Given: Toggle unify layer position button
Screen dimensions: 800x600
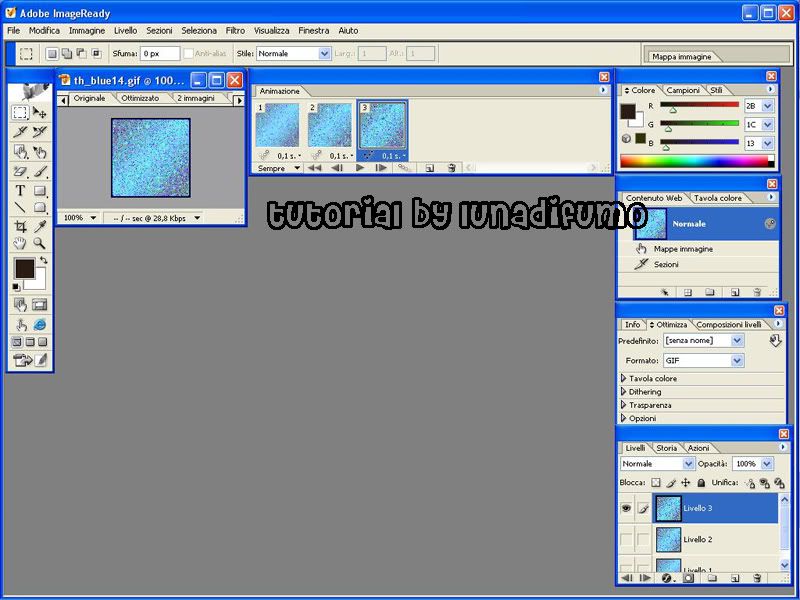Looking at the screenshot, I should pos(749,483).
